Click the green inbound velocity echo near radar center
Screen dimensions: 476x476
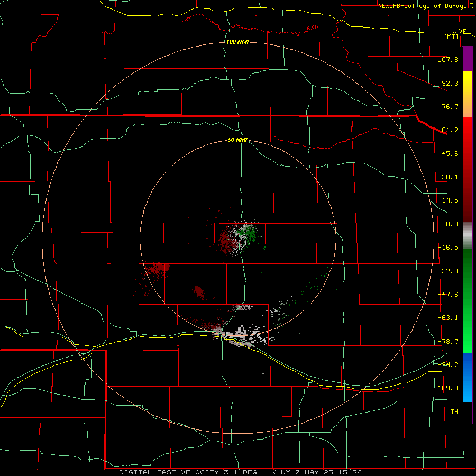250,234
